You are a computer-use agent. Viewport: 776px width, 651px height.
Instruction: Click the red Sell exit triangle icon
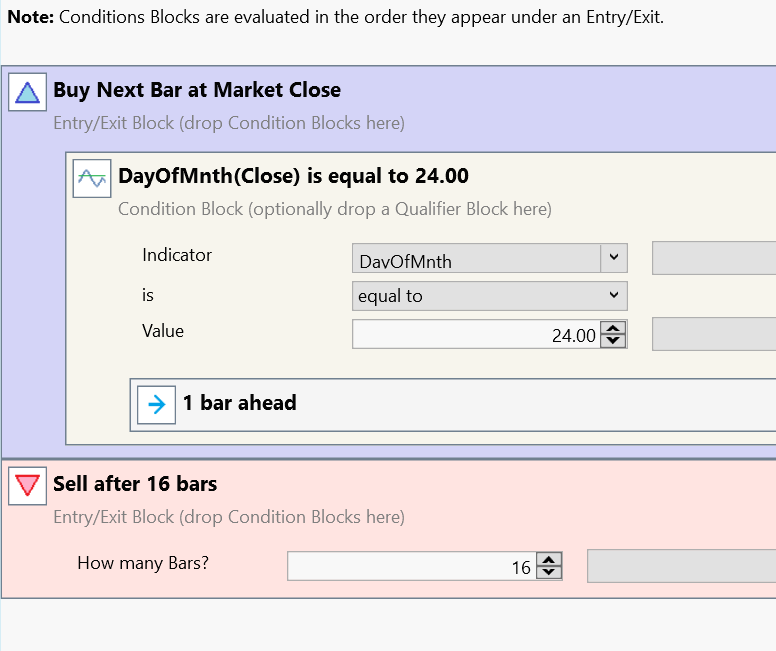click(28, 486)
